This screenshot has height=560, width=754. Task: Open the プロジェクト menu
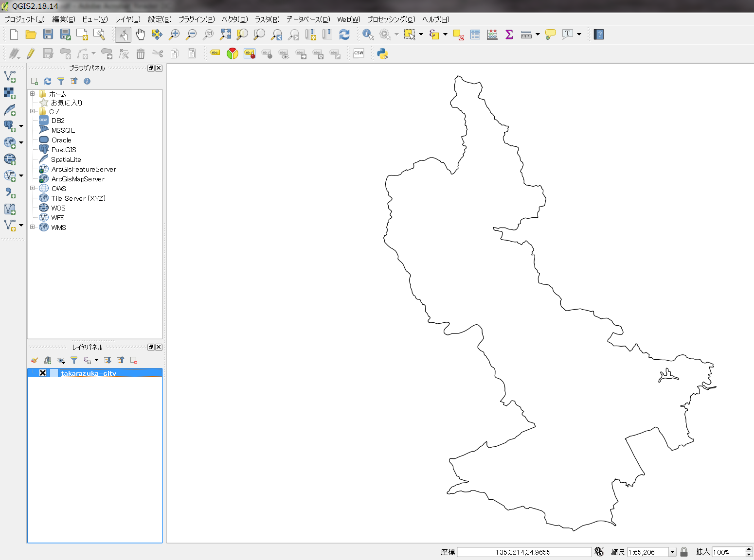tap(24, 19)
